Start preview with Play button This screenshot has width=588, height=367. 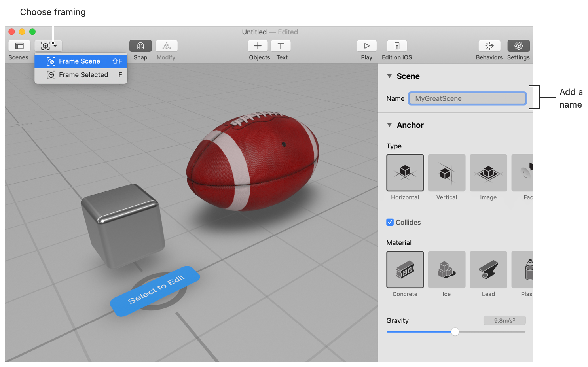coord(367,46)
